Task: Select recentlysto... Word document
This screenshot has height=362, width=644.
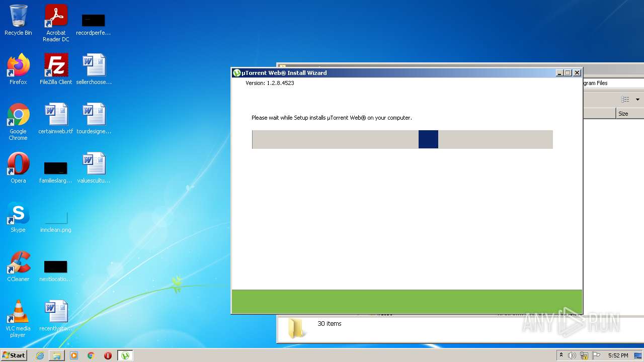Action: click(56, 316)
